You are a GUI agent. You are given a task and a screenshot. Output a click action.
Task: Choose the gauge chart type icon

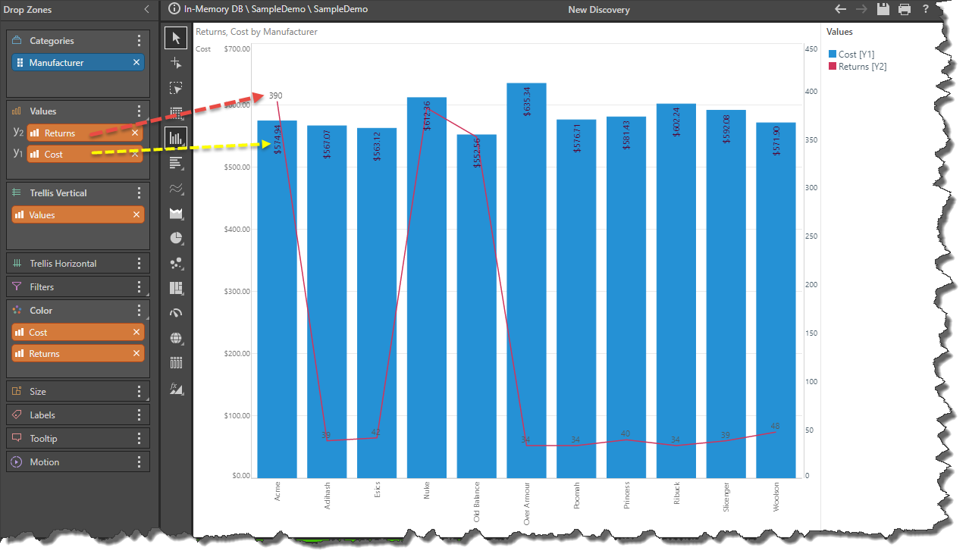click(176, 313)
